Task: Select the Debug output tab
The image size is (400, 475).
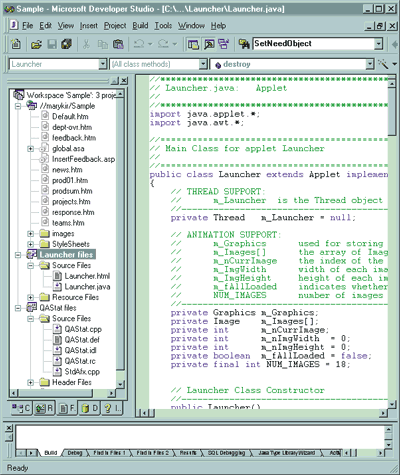Action: [x=75, y=453]
